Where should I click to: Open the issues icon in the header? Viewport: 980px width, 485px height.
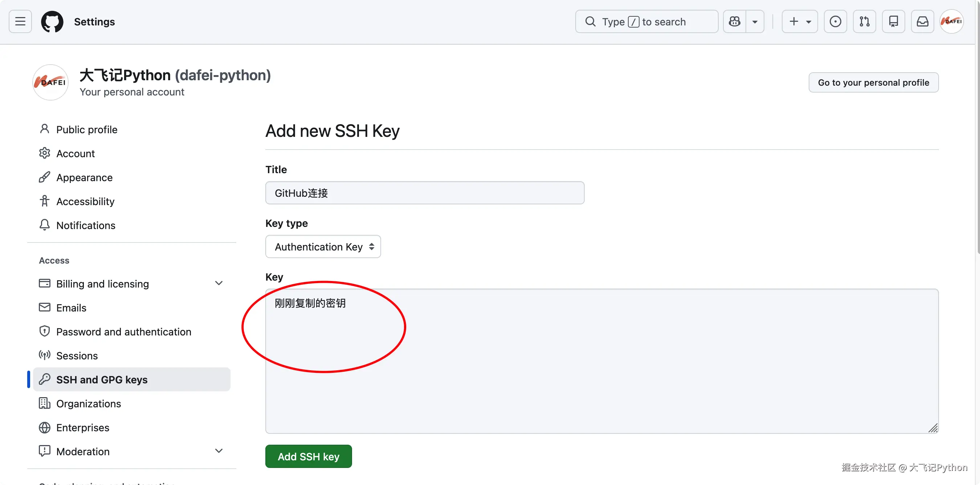(x=835, y=22)
